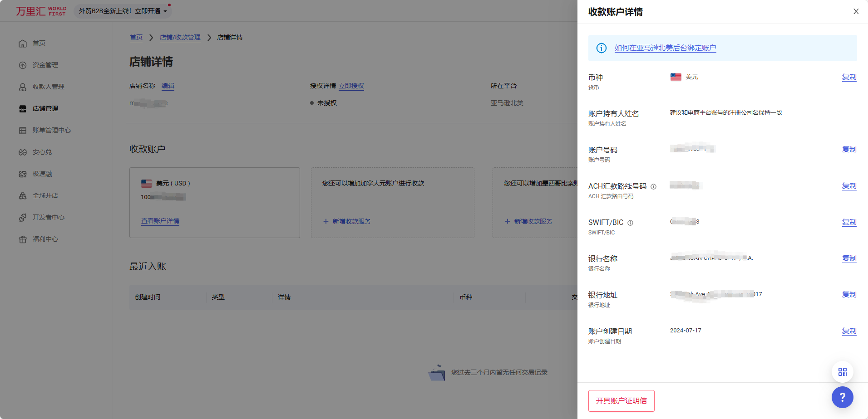Viewport: 868px width, 419px height.
Task: Click the folder icon beside empty-records message
Action: (x=437, y=372)
